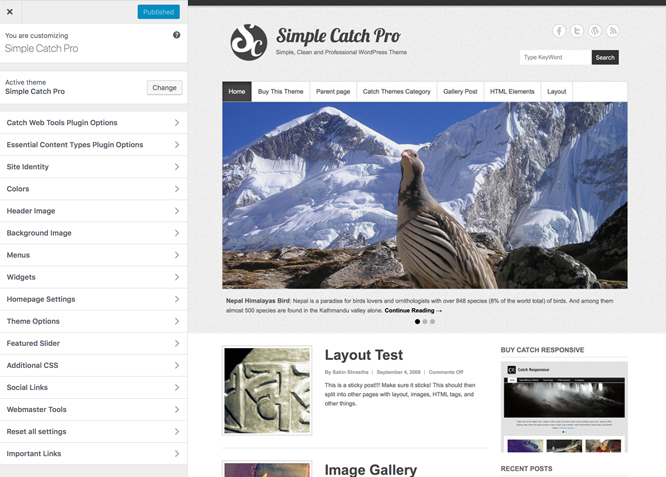Select the second slider pagination dot
This screenshot has height=477, width=666.
[x=425, y=322]
